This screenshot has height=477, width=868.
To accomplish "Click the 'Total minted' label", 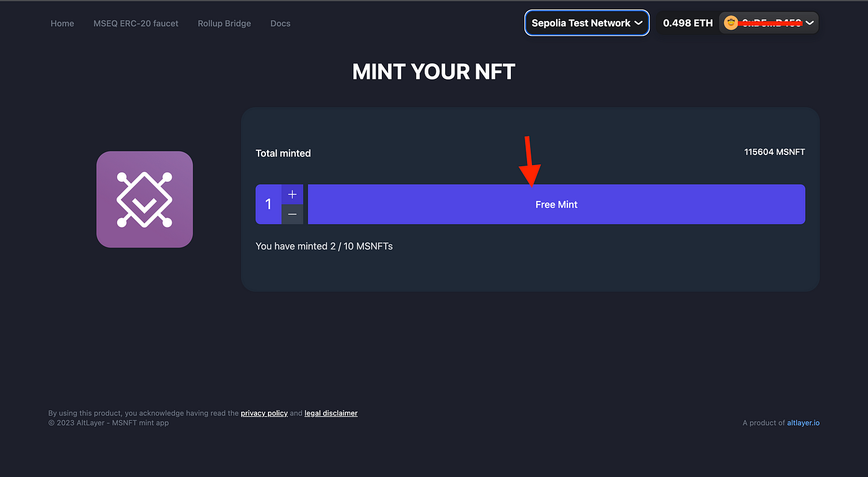I will click(283, 153).
